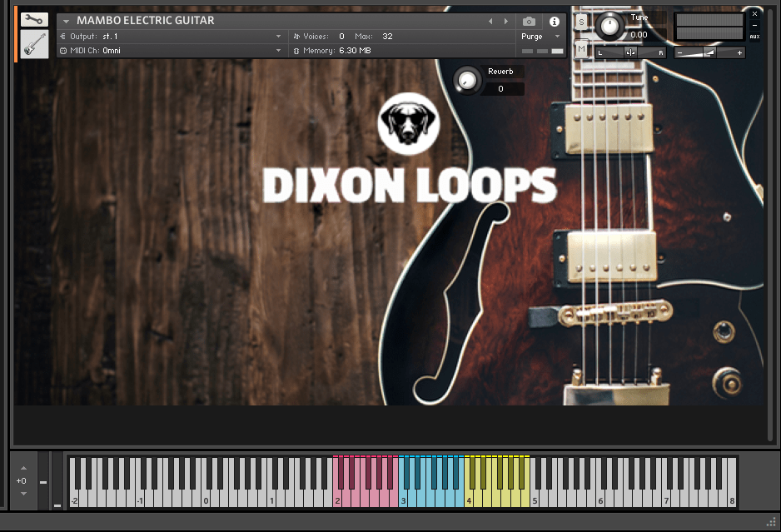Show instrument info with the i icon
This screenshot has height=532, width=781.
coord(555,22)
